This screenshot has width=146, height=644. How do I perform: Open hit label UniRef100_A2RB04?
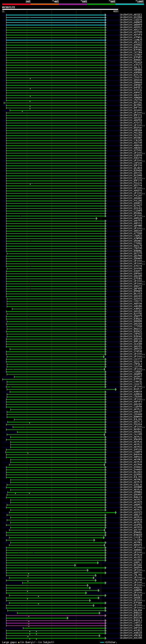coord(131,394)
